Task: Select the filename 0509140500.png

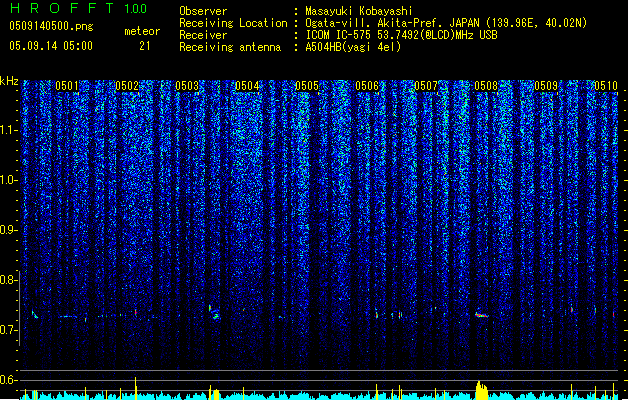Action: point(51,26)
